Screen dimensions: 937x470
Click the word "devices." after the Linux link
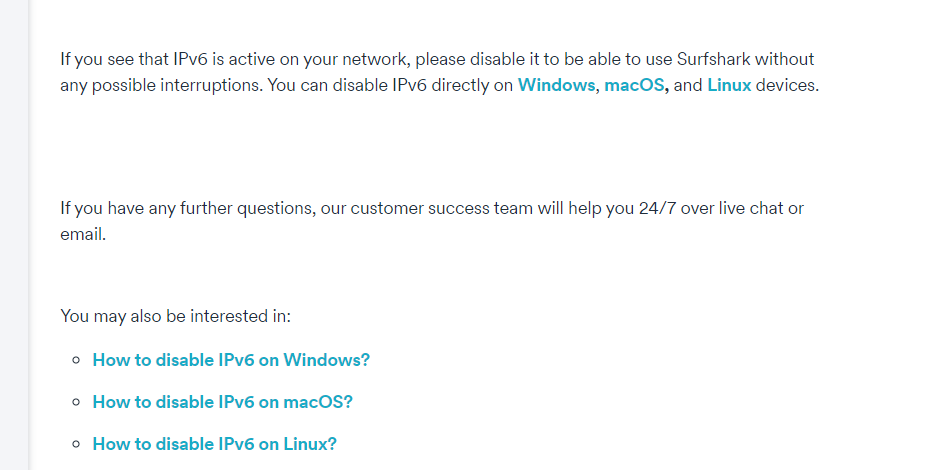[787, 85]
